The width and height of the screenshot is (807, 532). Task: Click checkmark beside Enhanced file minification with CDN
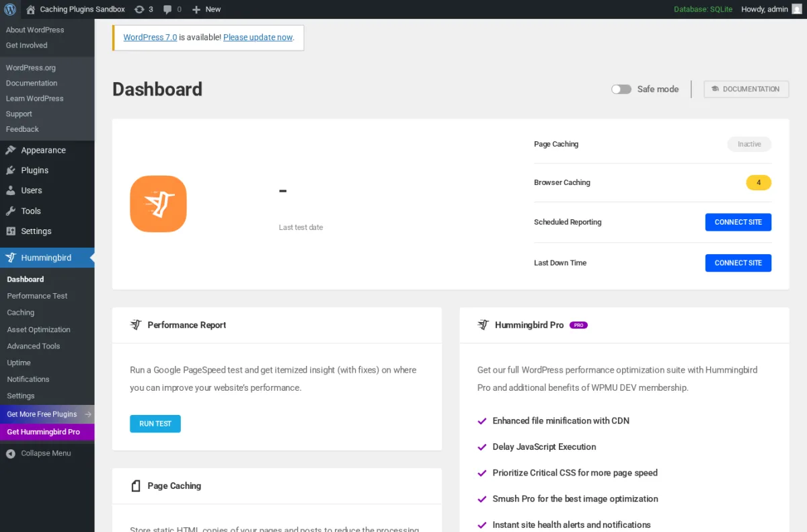482,421
